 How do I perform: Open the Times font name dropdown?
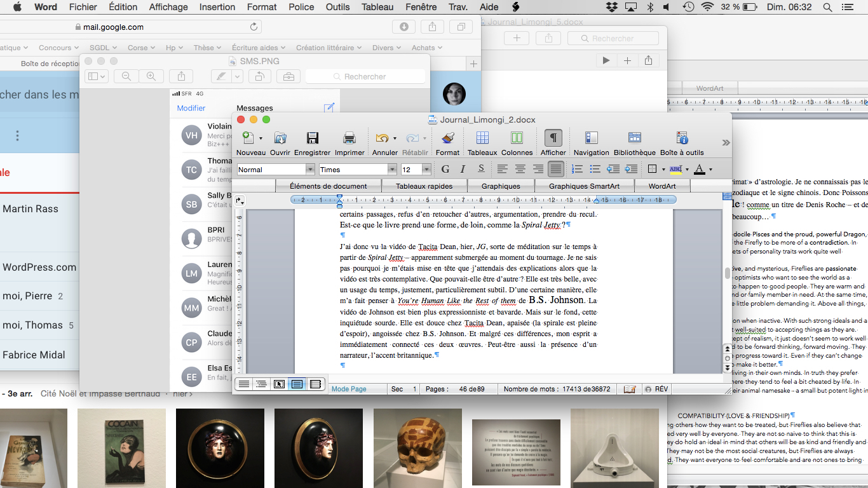coord(392,170)
